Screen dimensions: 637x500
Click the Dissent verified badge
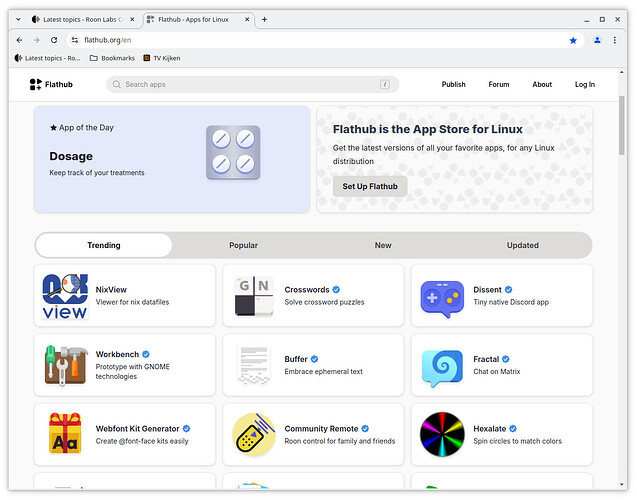[508, 290]
